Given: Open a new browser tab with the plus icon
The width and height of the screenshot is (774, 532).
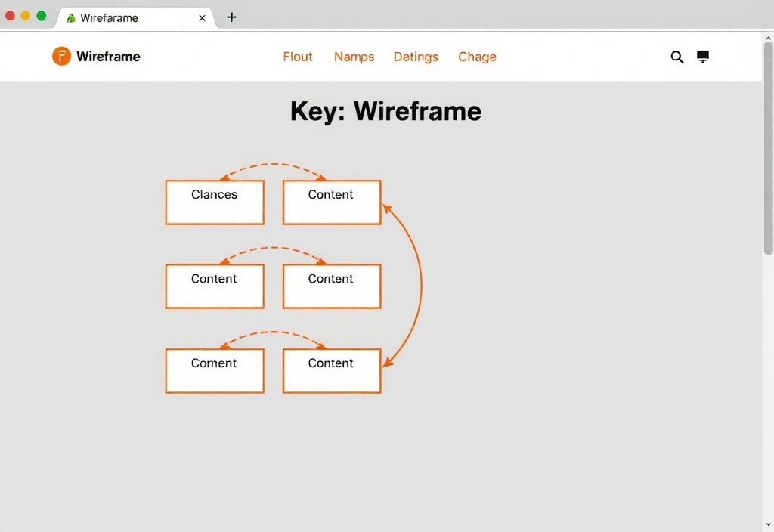Looking at the screenshot, I should 231,17.
